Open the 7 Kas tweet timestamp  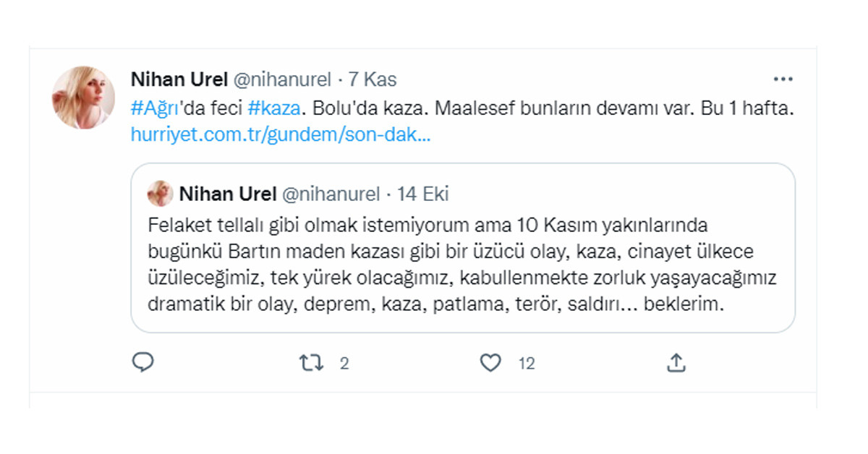[x=373, y=80]
